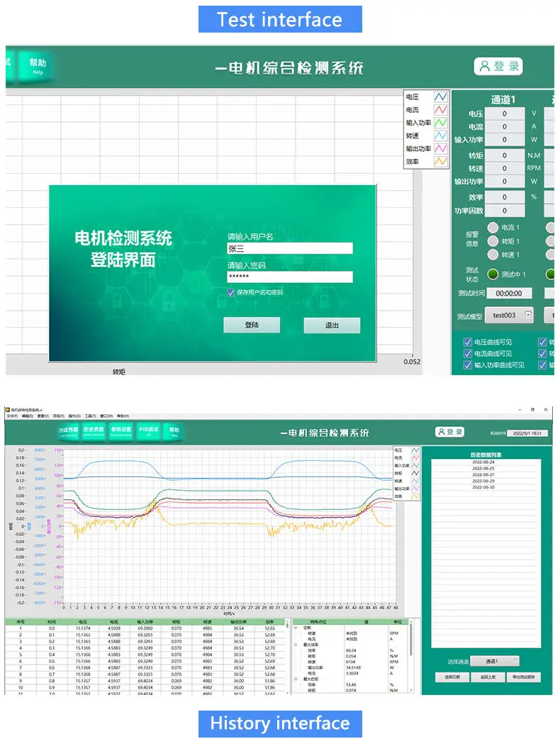560x756 pixels.
Task: Click the 返回上级 button
Action: (x=488, y=677)
